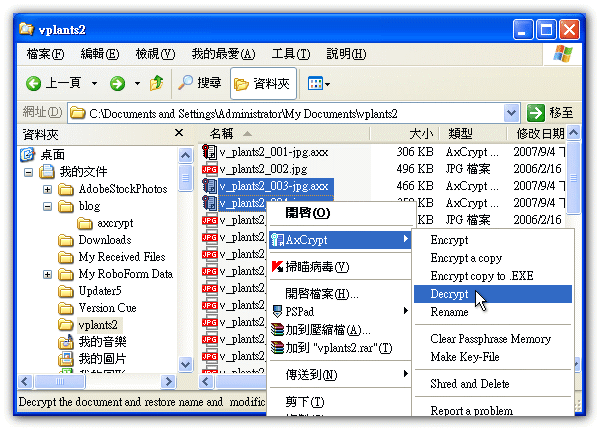Viewport: 601px width, 431px height.
Task: Select 桌面 in the folder tree
Action: pyautogui.click(x=53, y=155)
